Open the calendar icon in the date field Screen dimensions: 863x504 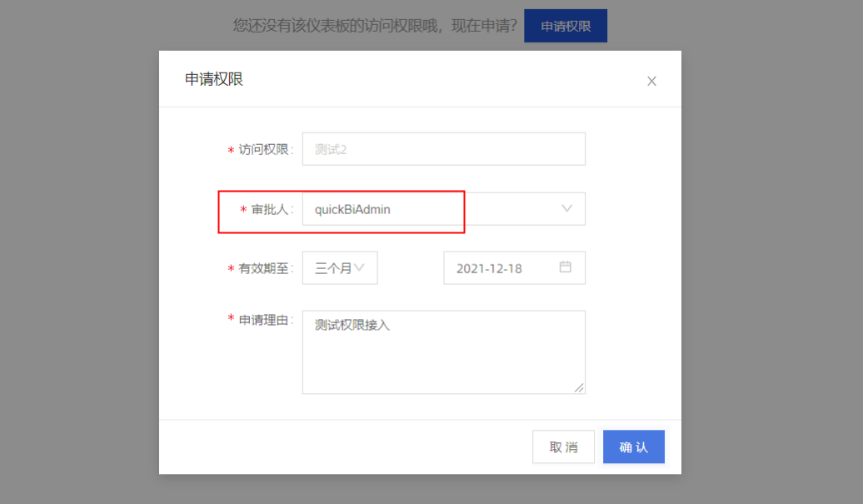click(565, 267)
